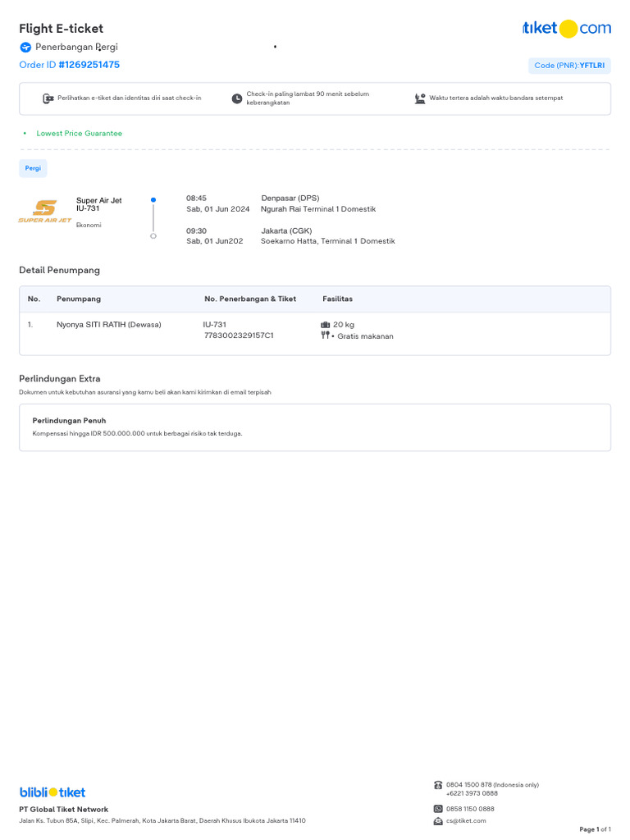
Task: Click the free meal cutlery icon
Action: coord(326,336)
